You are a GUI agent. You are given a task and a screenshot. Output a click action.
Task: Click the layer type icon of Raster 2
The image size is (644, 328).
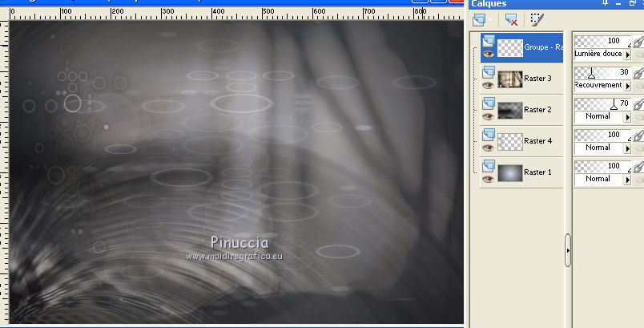(x=488, y=103)
